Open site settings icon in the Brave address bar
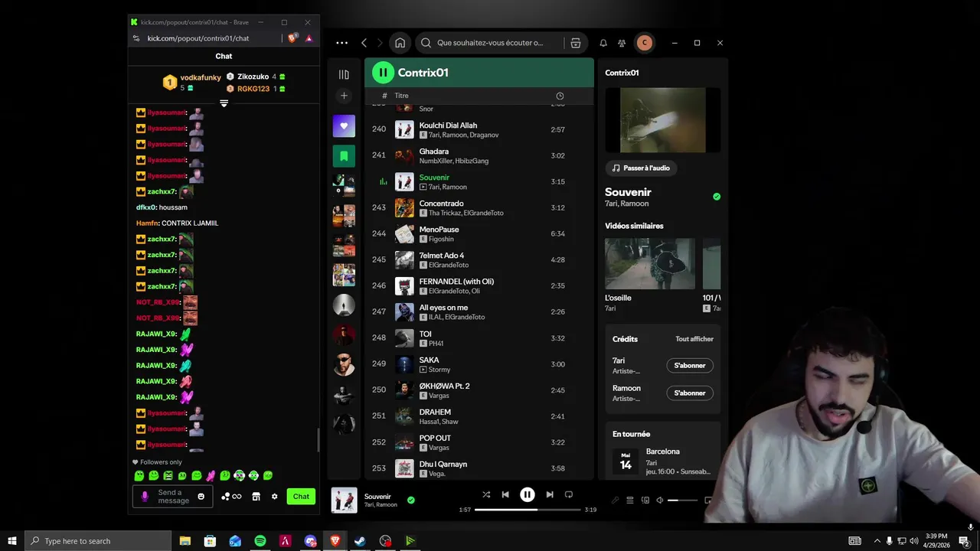 coord(136,38)
